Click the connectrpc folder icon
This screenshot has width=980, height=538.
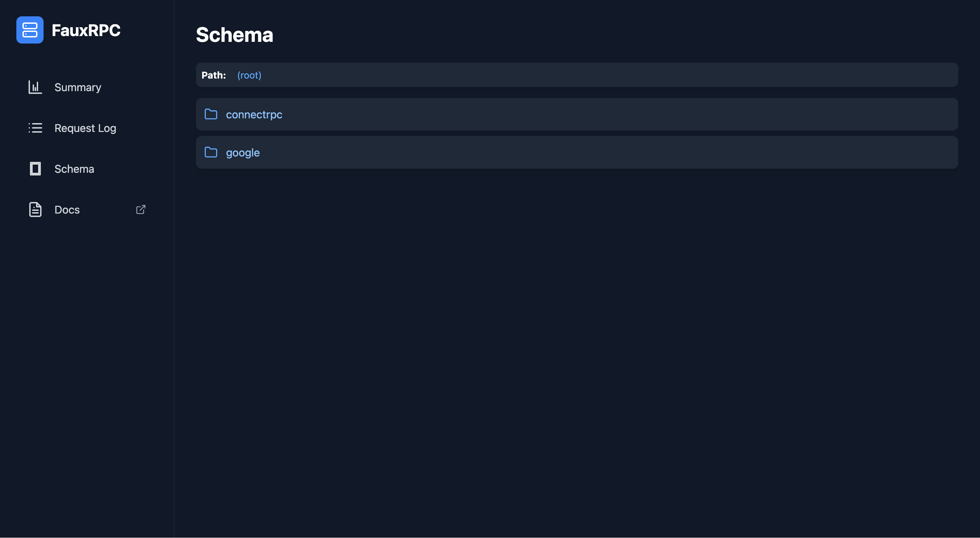[x=211, y=114]
